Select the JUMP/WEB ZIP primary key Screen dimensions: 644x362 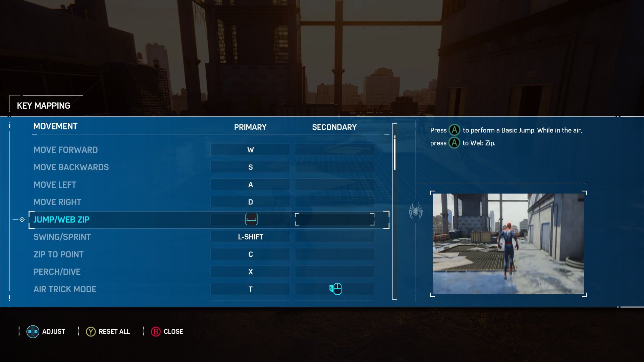pos(250,220)
